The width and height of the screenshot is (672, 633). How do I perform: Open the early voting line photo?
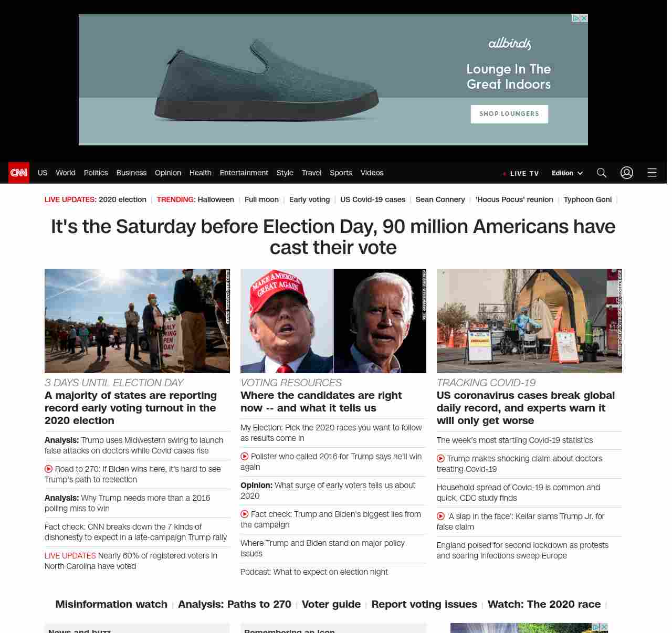[x=137, y=321]
